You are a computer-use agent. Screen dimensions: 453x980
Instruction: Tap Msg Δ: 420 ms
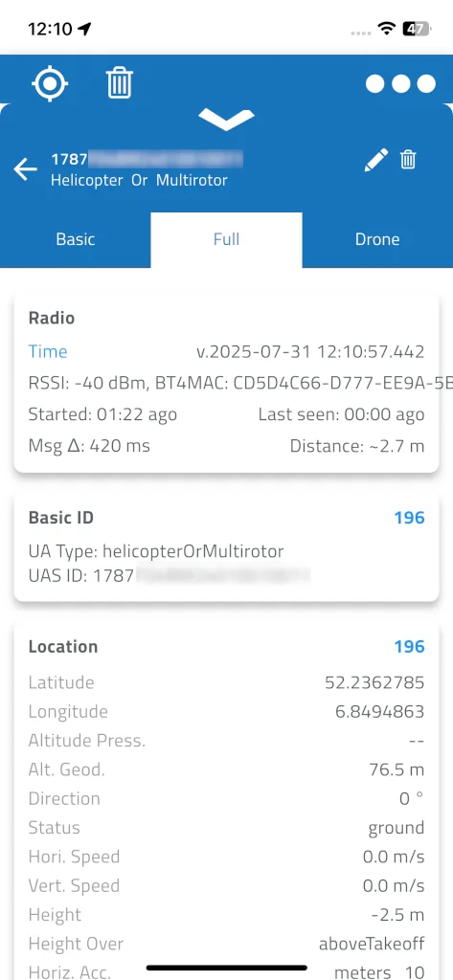[89, 446]
